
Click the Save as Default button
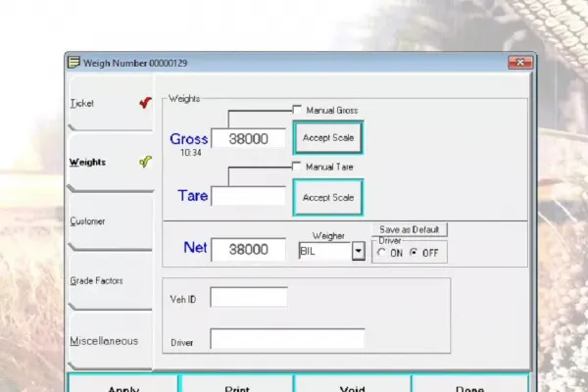(409, 229)
